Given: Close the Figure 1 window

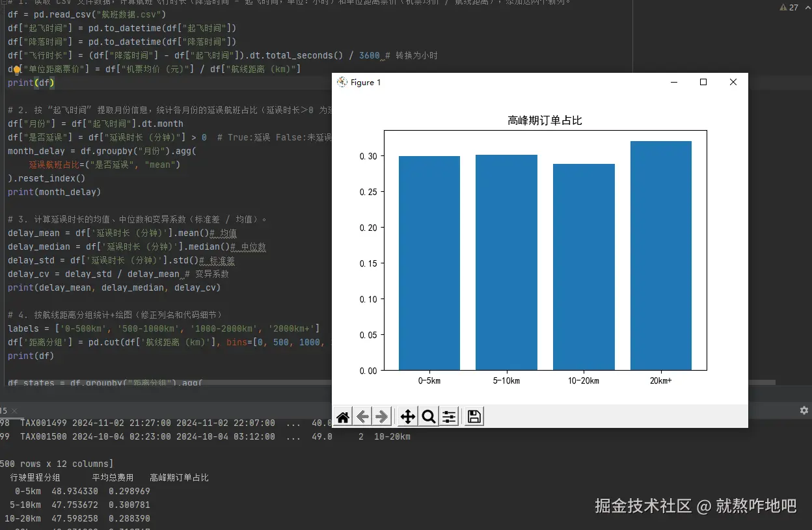Looking at the screenshot, I should [x=733, y=82].
